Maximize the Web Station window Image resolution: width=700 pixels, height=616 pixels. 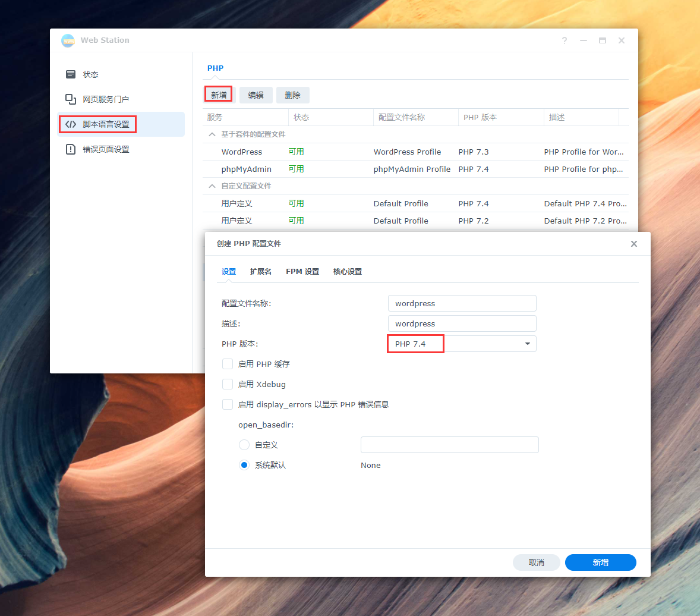[x=603, y=40]
